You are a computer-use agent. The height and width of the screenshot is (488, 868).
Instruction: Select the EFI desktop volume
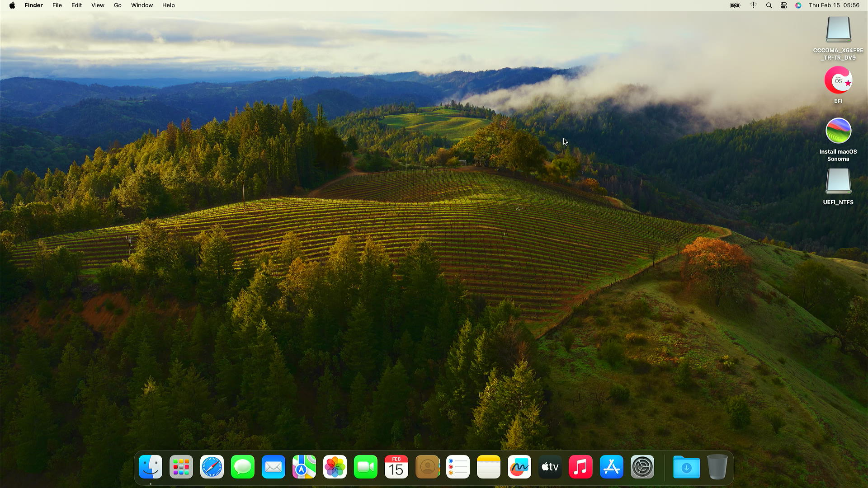tap(838, 80)
